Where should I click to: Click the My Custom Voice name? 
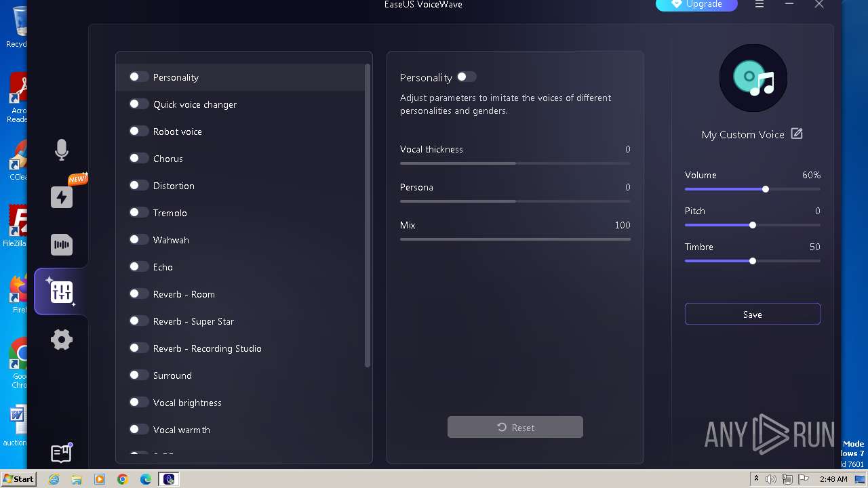click(743, 134)
